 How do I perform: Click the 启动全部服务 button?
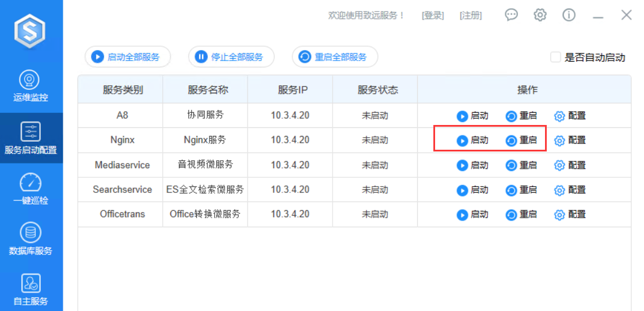pyautogui.click(x=128, y=57)
